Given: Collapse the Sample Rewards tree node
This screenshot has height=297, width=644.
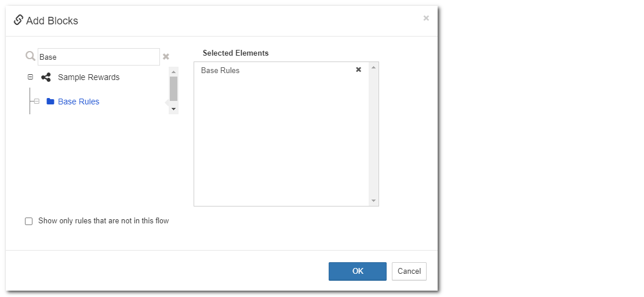Looking at the screenshot, I should pyautogui.click(x=30, y=77).
